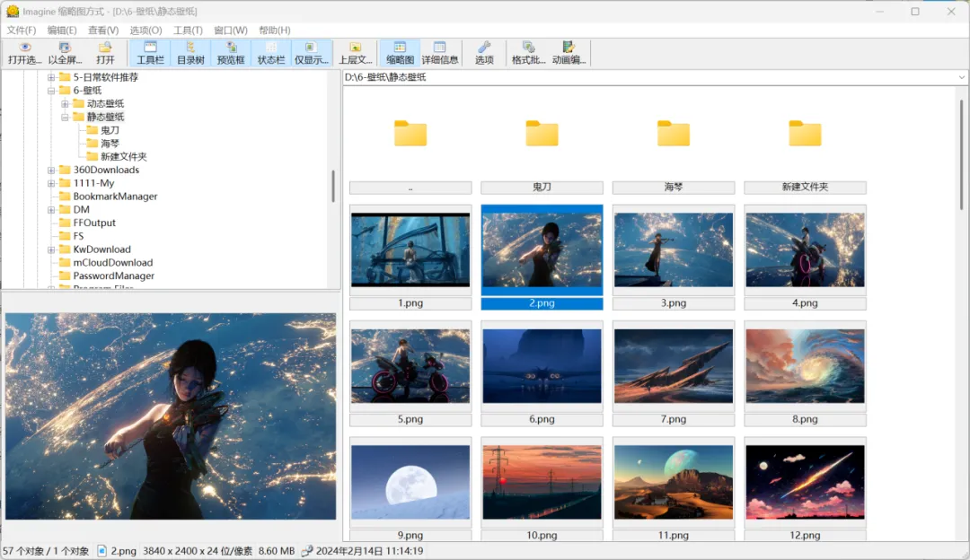Open the 窗口(W) menu
The height and width of the screenshot is (560, 970).
(231, 30)
